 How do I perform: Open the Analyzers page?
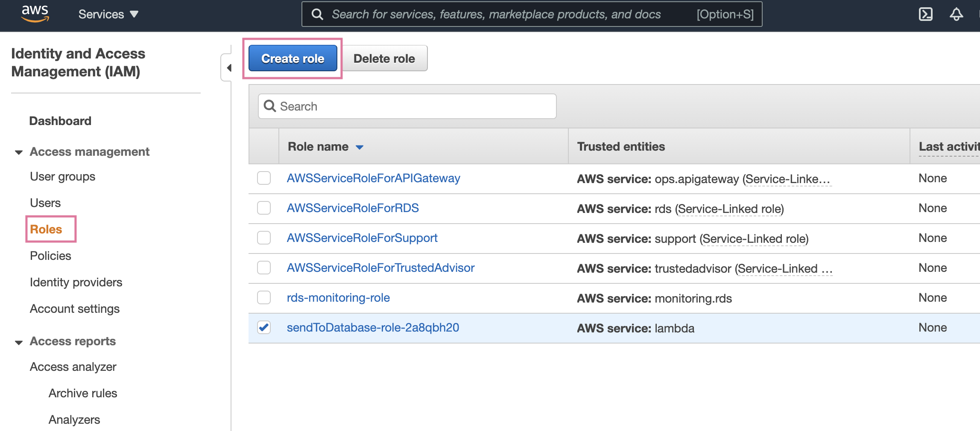tap(74, 420)
